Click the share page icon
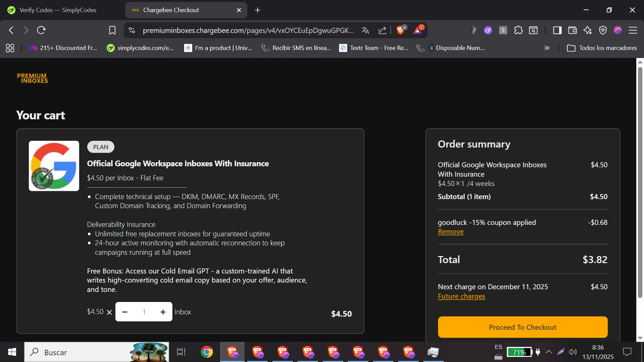644x362 pixels. (382, 30)
